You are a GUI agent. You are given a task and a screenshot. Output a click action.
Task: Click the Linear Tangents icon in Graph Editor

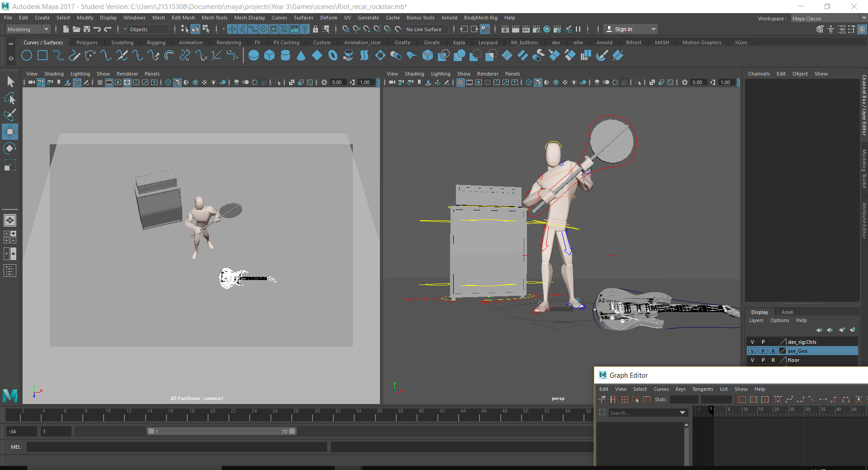click(x=812, y=399)
